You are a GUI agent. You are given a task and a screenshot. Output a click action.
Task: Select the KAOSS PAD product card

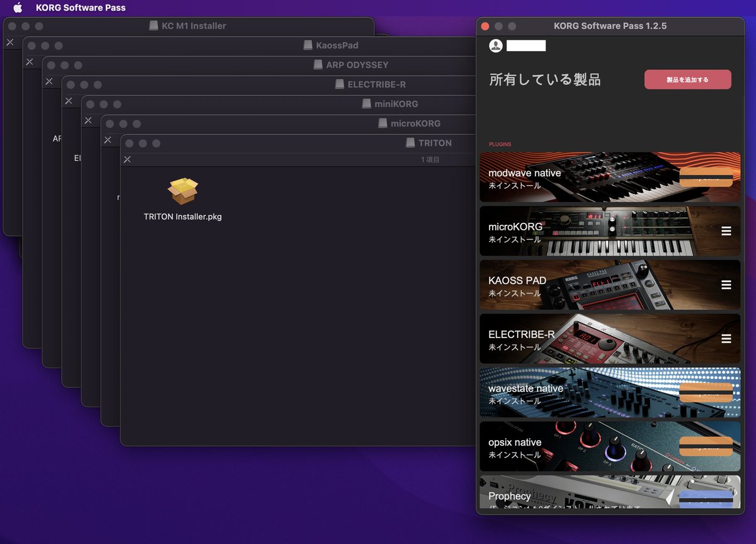point(610,285)
